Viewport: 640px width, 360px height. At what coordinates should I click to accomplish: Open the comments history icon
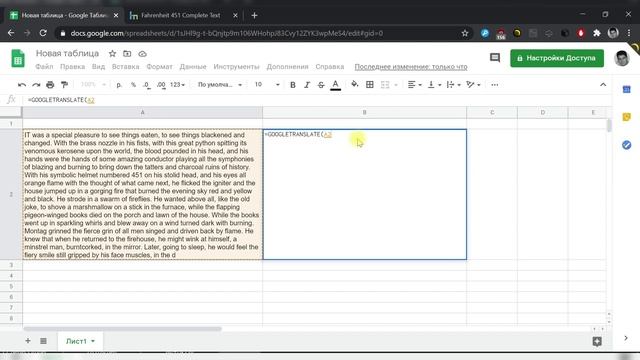point(495,58)
